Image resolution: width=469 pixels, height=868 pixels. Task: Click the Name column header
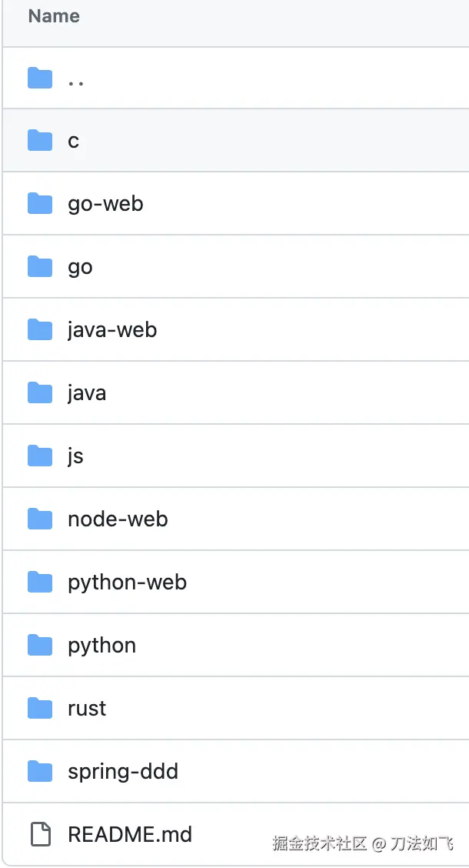coord(54,16)
